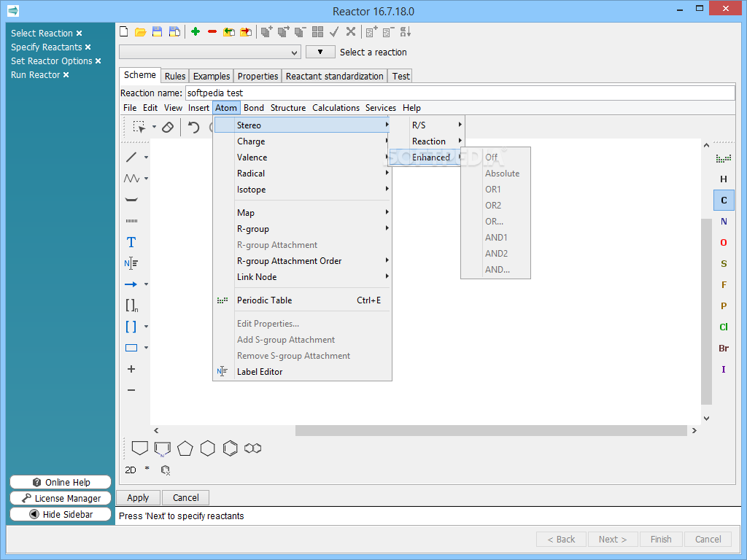Choose the chain drawing tool

(x=131, y=178)
